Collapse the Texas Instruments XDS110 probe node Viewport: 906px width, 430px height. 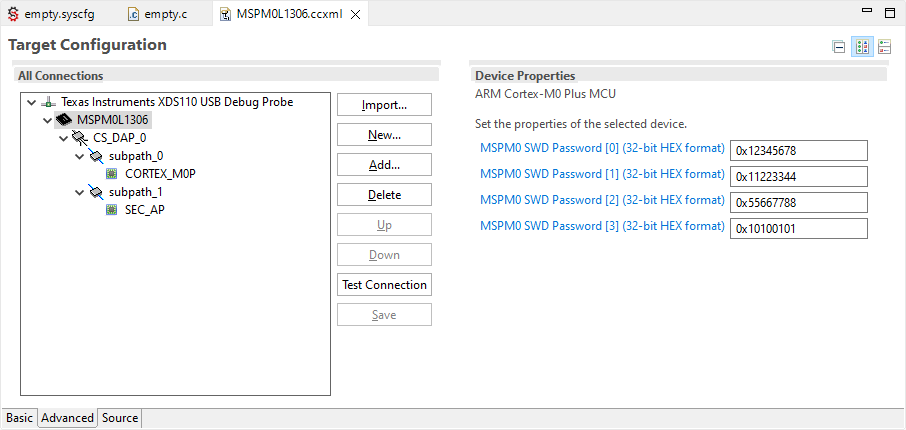pyautogui.click(x=31, y=102)
